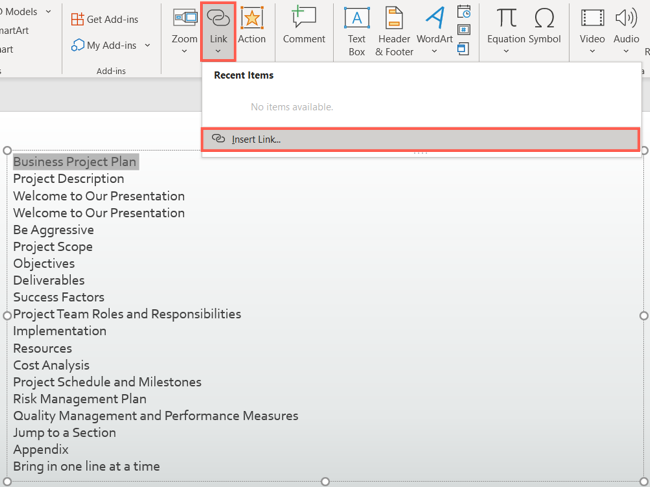
Task: Expand the 3D Models dropdown arrow
Action: pyautogui.click(x=49, y=12)
